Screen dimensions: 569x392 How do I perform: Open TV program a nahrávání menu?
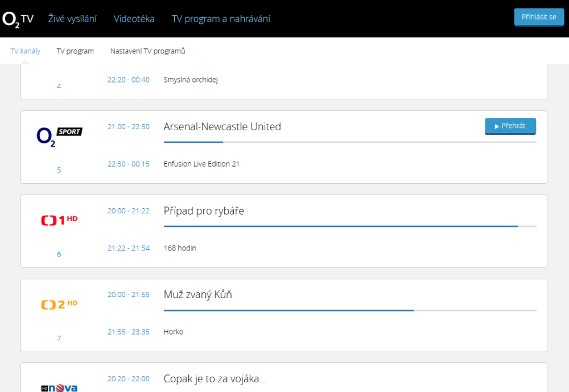(x=221, y=19)
